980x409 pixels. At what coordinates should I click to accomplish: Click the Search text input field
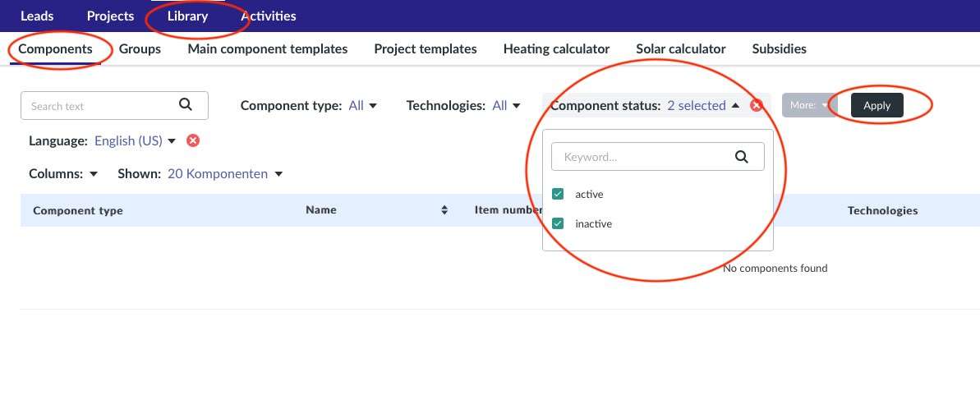coord(99,106)
